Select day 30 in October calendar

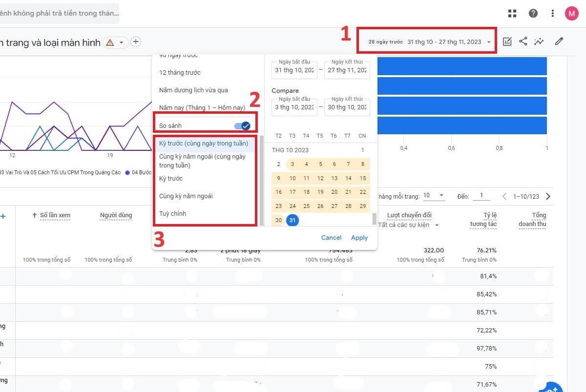(278, 220)
